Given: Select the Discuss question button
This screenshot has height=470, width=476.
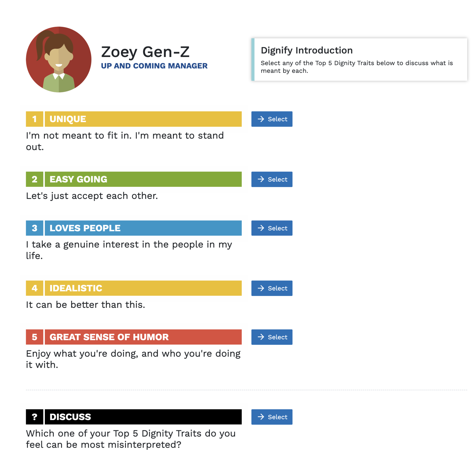Looking at the screenshot, I should 271,417.
